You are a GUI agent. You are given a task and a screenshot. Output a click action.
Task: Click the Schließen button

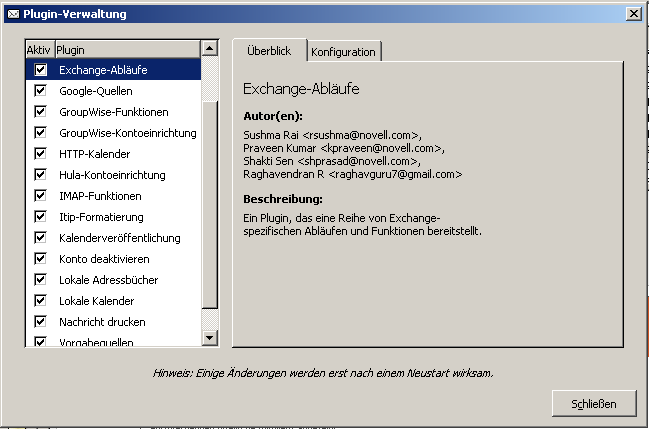[594, 403]
